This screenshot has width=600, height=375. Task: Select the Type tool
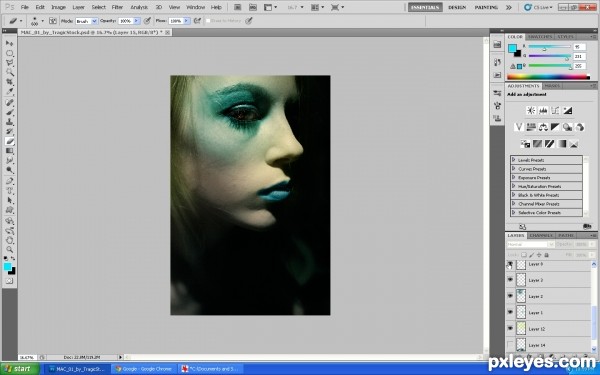[x=10, y=191]
